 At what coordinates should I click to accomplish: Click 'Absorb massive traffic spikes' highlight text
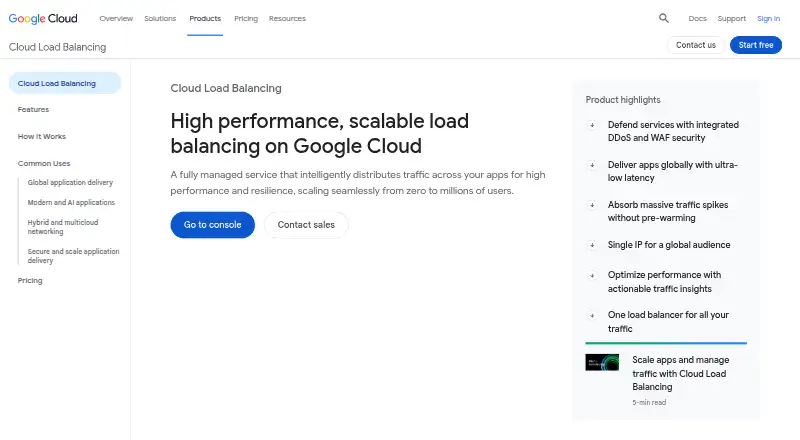pyautogui.click(x=668, y=211)
